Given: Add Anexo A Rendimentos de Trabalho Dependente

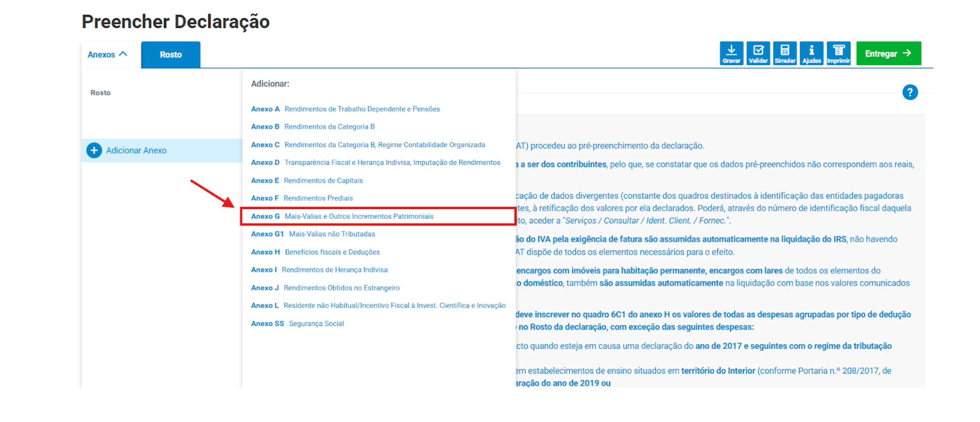Looking at the screenshot, I should tap(345, 109).
